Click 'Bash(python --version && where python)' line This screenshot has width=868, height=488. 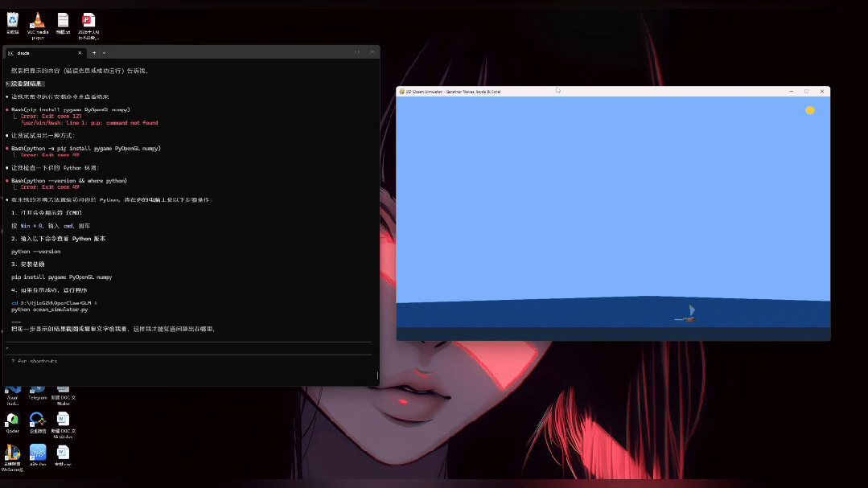click(69, 180)
